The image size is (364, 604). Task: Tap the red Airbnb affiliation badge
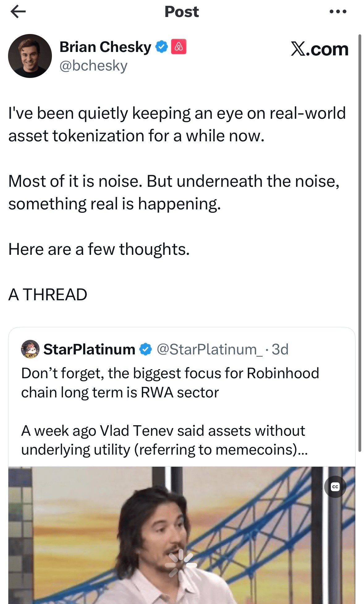179,47
